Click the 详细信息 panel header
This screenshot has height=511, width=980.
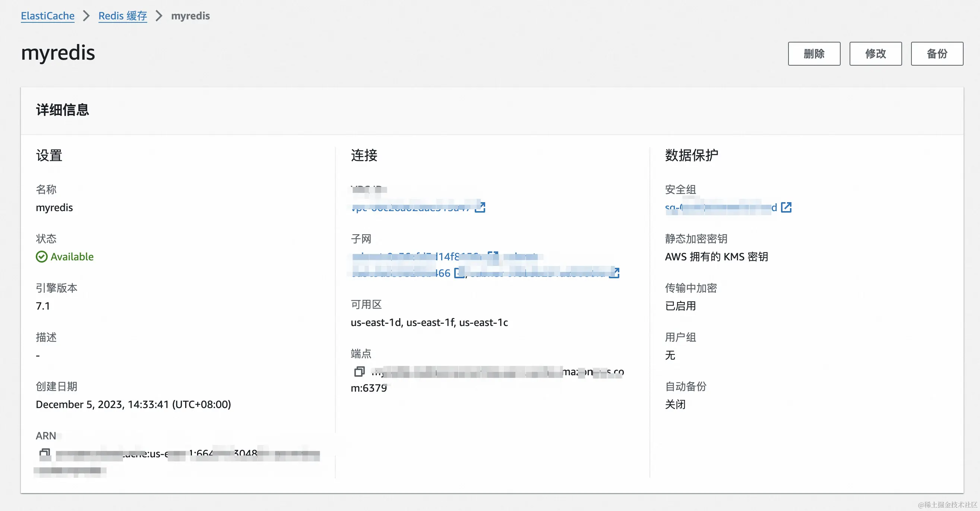point(62,110)
